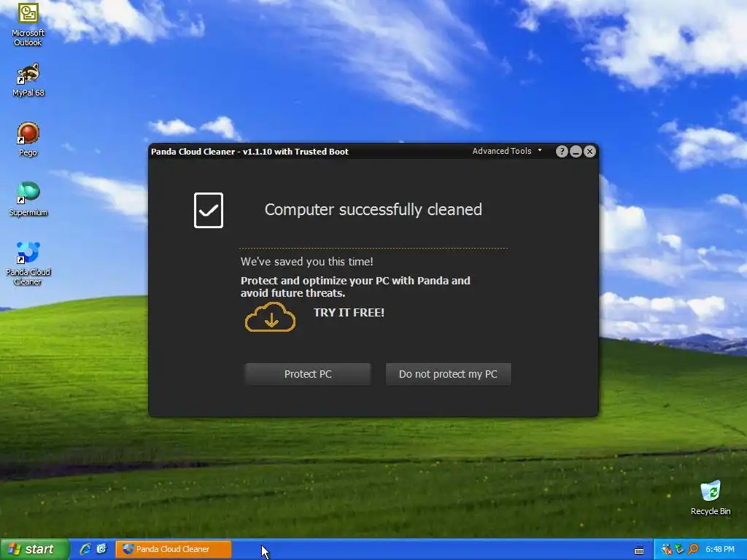Click the Messenger tray icon with red X
The height and width of the screenshot is (560, 747).
click(x=667, y=550)
